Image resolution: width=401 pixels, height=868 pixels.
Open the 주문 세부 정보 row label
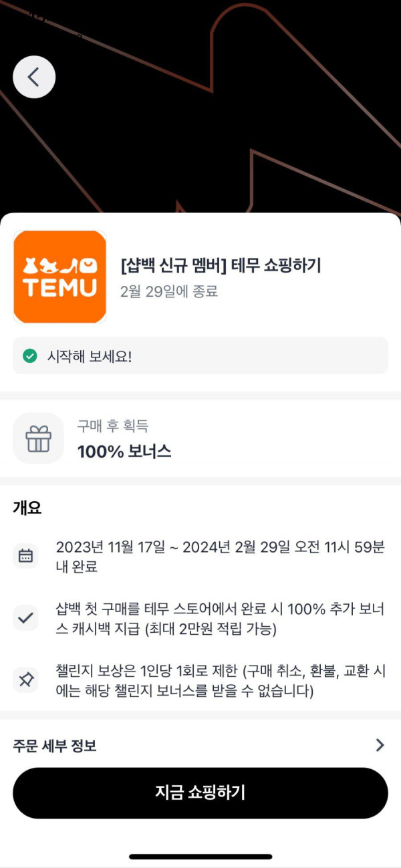click(x=55, y=746)
